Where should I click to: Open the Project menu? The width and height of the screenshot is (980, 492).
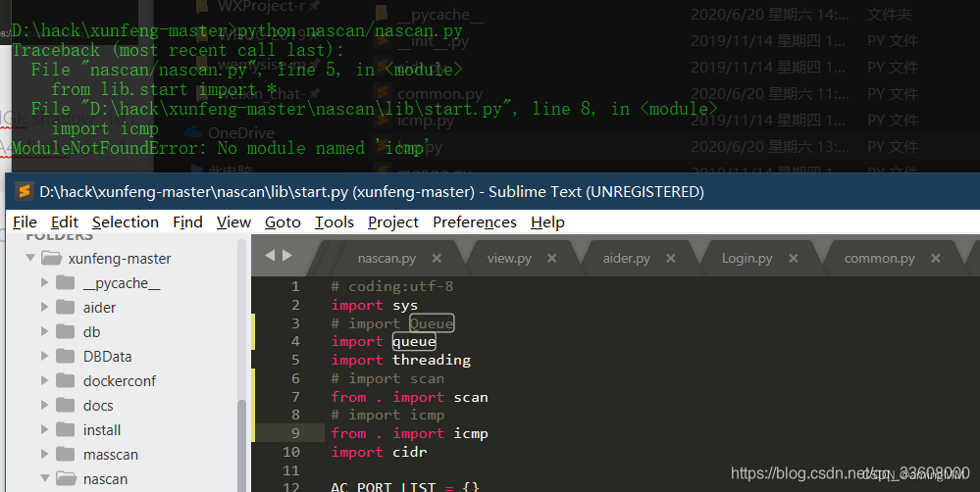(x=393, y=222)
